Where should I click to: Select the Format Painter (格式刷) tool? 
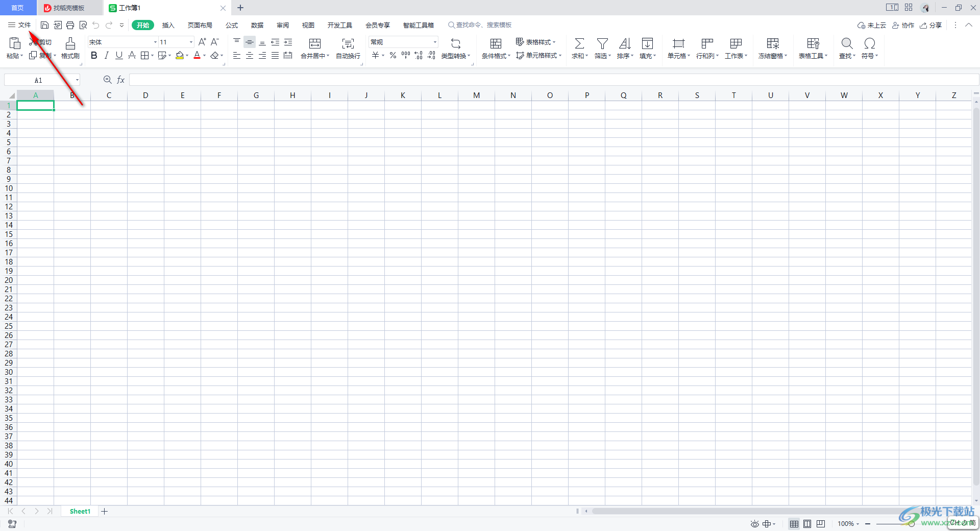tap(70, 49)
